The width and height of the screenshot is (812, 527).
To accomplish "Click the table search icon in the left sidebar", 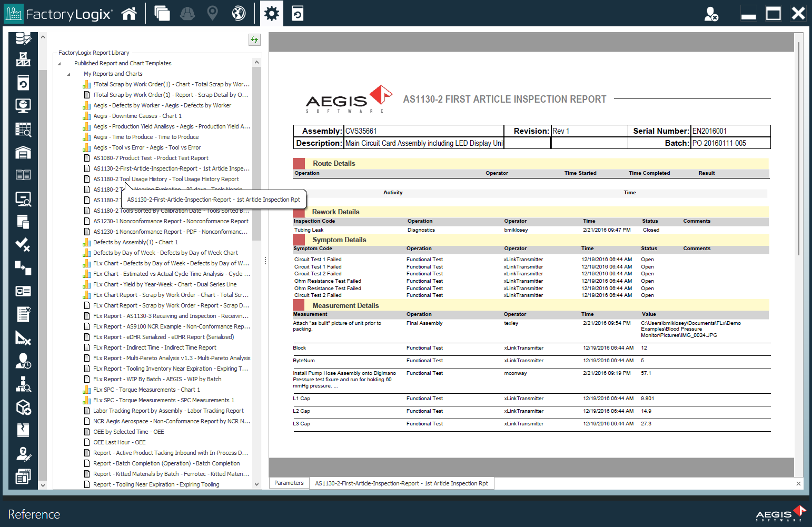I will coord(23,129).
